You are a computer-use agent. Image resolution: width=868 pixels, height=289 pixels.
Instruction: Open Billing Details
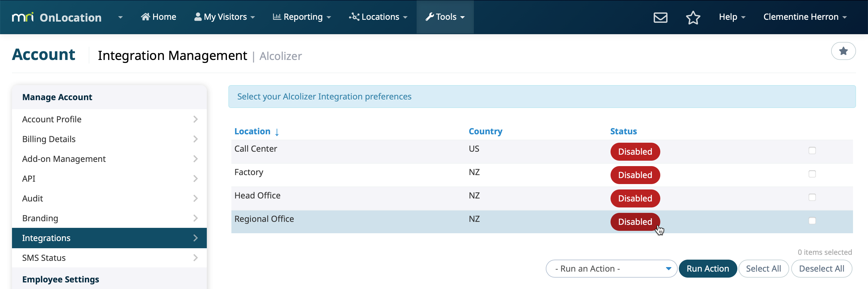pos(109,139)
